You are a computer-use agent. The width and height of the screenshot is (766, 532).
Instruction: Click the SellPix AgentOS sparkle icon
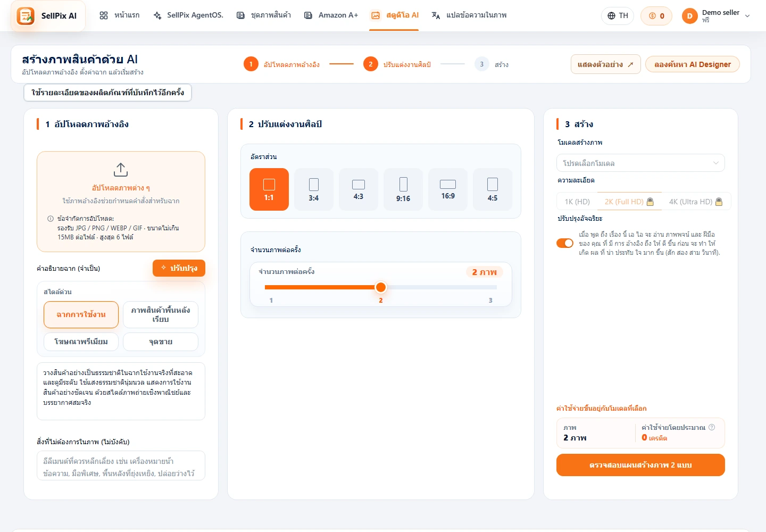[x=157, y=15]
